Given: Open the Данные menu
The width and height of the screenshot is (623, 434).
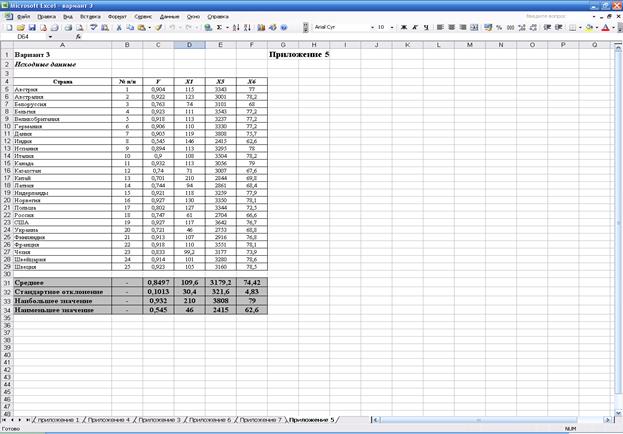Looking at the screenshot, I should pyautogui.click(x=170, y=17).
